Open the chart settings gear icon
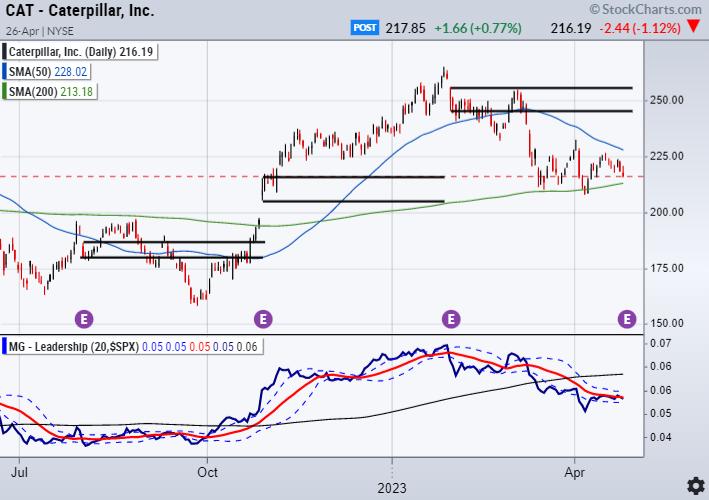Viewport: 709px width, 500px height. point(693,485)
